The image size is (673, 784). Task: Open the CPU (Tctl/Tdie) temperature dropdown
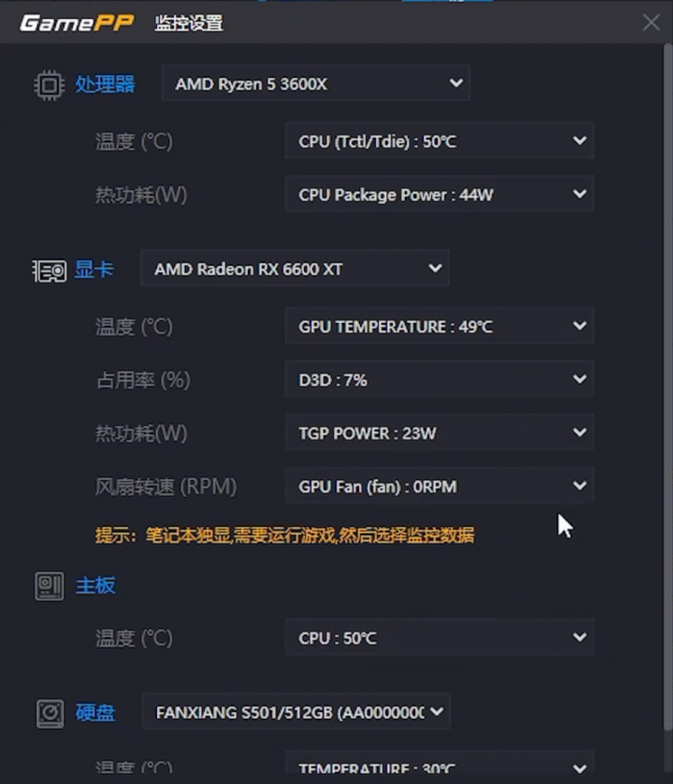[x=439, y=141]
